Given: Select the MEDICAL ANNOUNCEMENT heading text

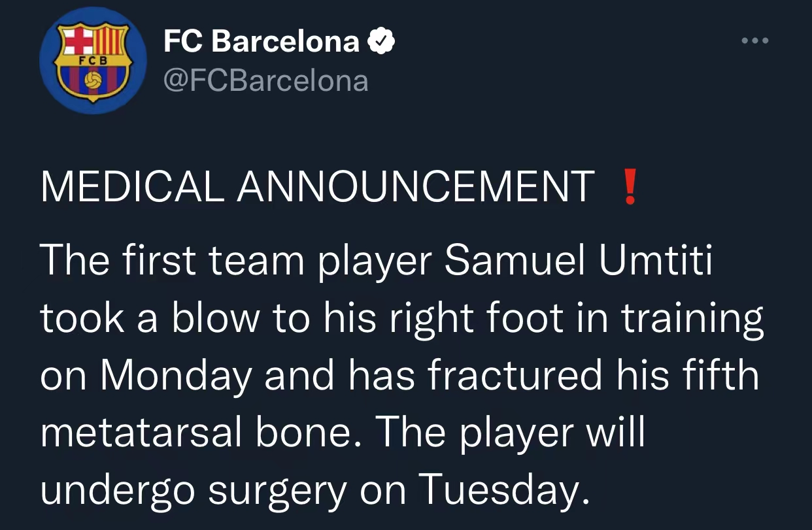Looking at the screenshot, I should 318,187.
